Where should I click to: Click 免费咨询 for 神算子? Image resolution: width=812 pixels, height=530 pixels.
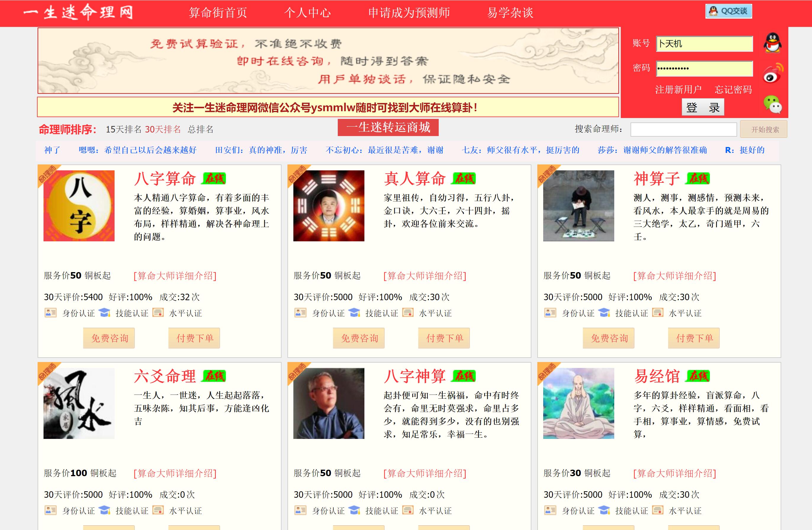609,338
